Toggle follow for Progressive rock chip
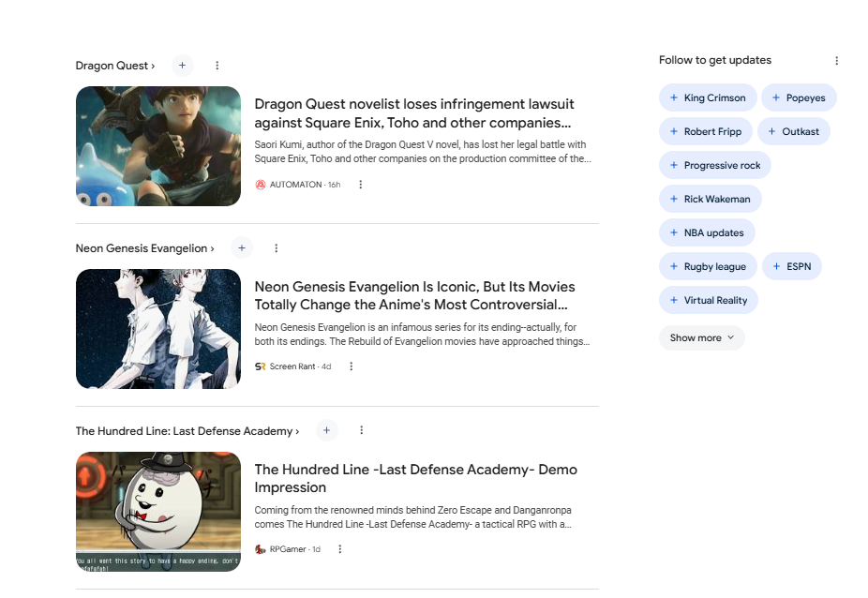The width and height of the screenshot is (868, 598). click(714, 166)
